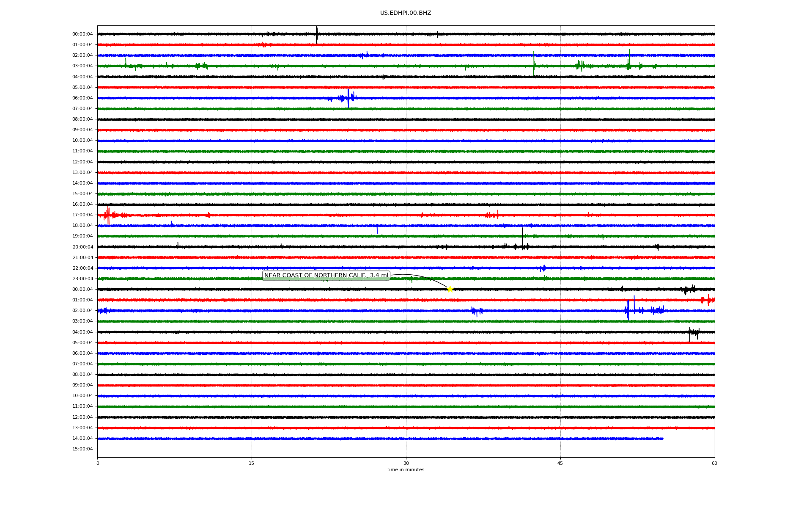Click the 23:00:04 row time label
The width and height of the screenshot is (812, 508).
82,279
